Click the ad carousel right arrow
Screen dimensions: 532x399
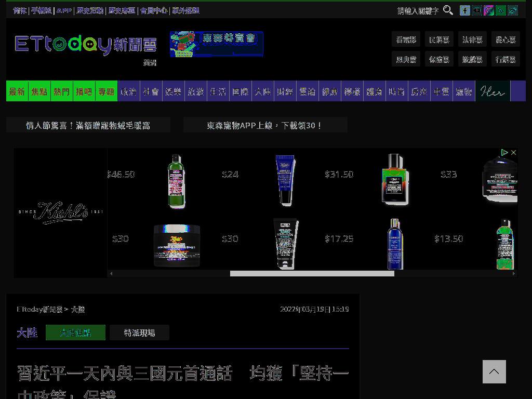513,273
